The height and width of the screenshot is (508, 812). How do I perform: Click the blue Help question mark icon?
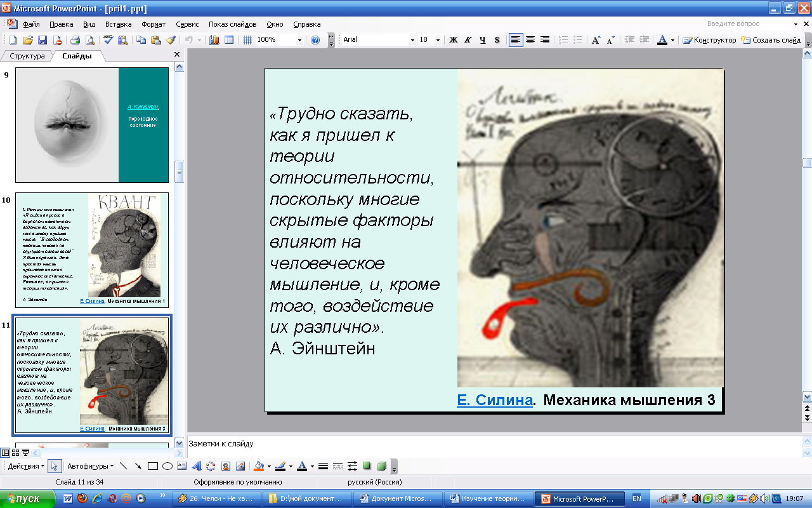[315, 40]
